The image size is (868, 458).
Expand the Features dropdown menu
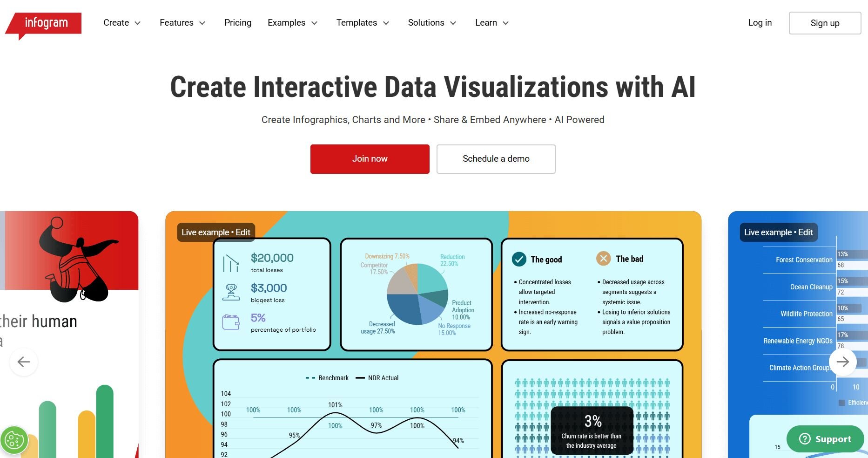(182, 23)
